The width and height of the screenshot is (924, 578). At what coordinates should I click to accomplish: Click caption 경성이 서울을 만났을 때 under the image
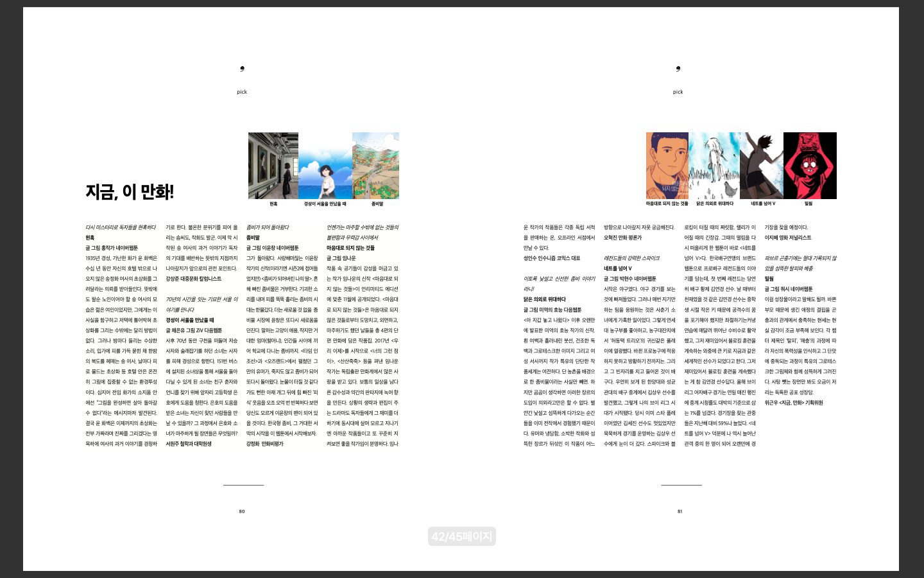(x=325, y=204)
